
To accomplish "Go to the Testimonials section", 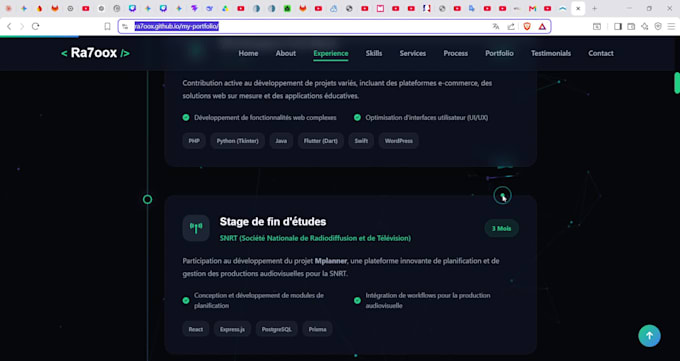I will (551, 53).
